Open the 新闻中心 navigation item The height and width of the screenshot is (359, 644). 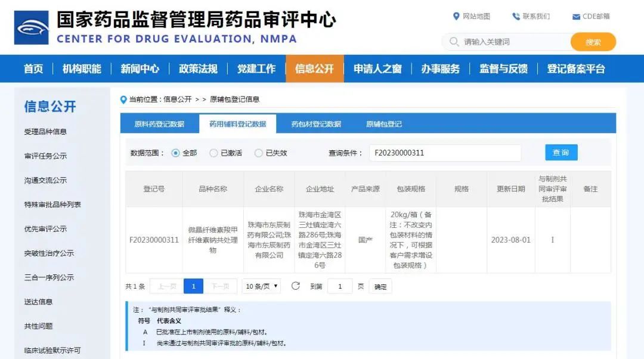(x=140, y=69)
